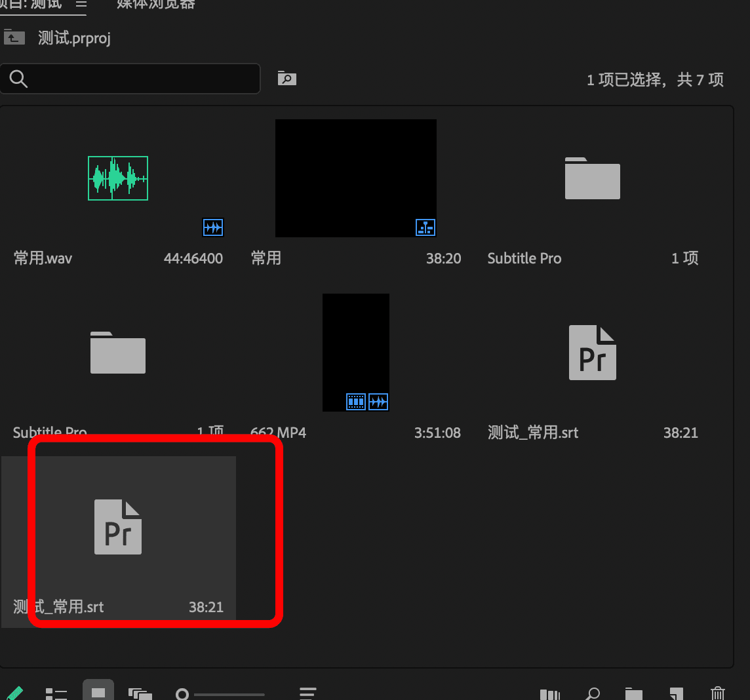The image size is (750, 700).
Task: Toggle project read-only pencil lock
Action: click(x=14, y=693)
